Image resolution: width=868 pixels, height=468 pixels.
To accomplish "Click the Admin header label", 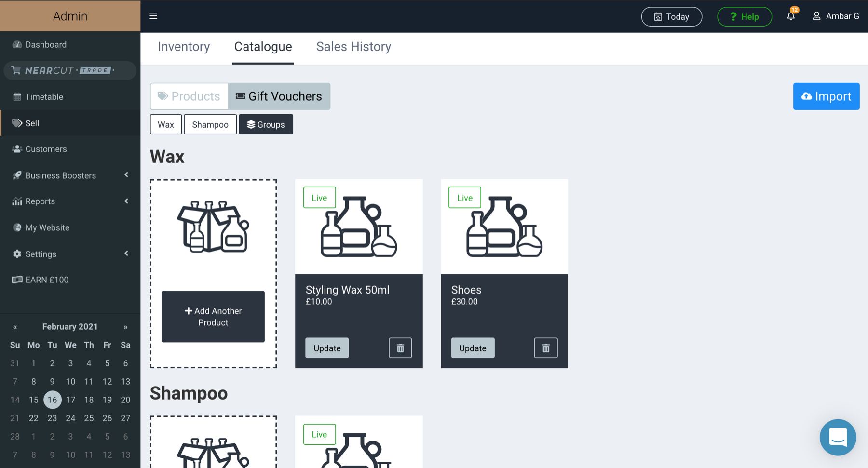I will pos(70,16).
